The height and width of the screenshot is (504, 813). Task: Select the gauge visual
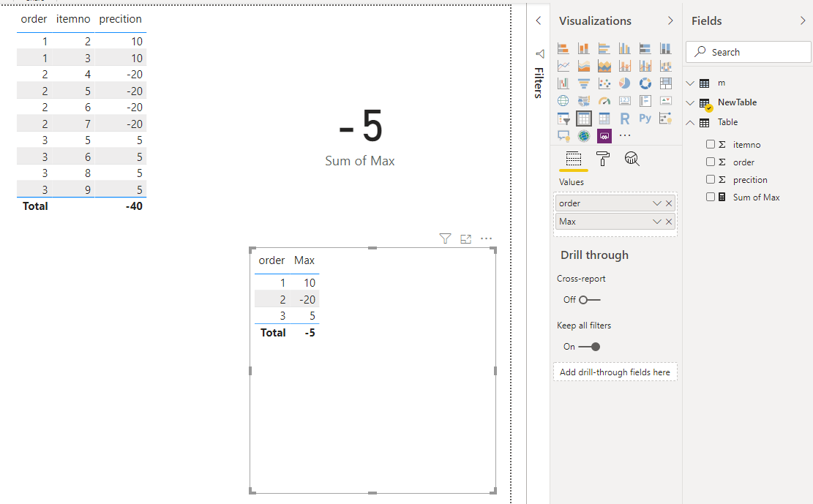[x=604, y=101]
